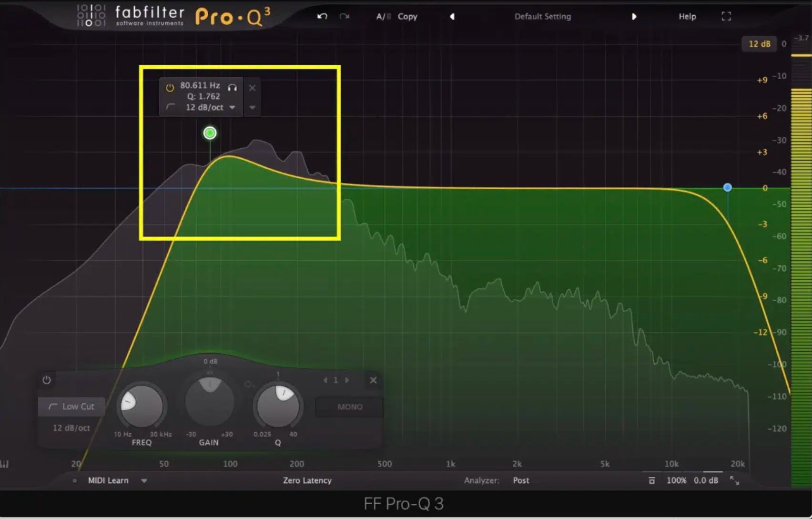This screenshot has width=812, height=519.
Task: Click the Default Setting preset name
Action: (542, 16)
